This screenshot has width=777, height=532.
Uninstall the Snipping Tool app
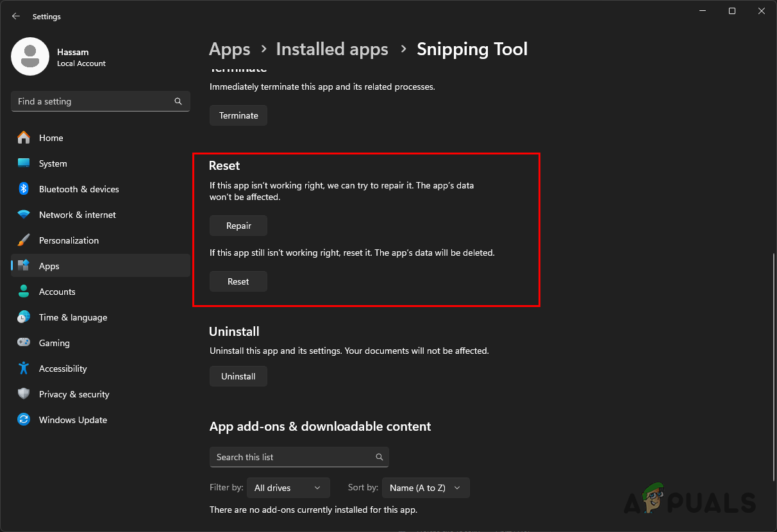[238, 376]
